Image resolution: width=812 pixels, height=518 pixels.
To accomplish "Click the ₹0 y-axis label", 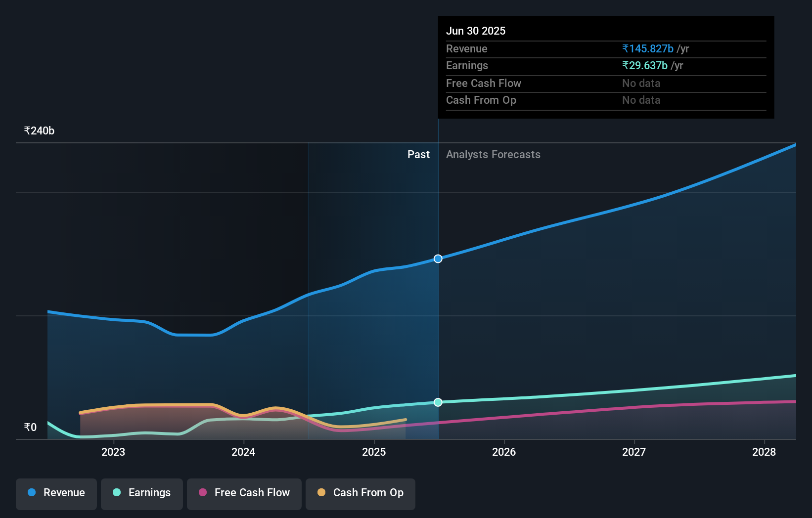I will (30, 428).
